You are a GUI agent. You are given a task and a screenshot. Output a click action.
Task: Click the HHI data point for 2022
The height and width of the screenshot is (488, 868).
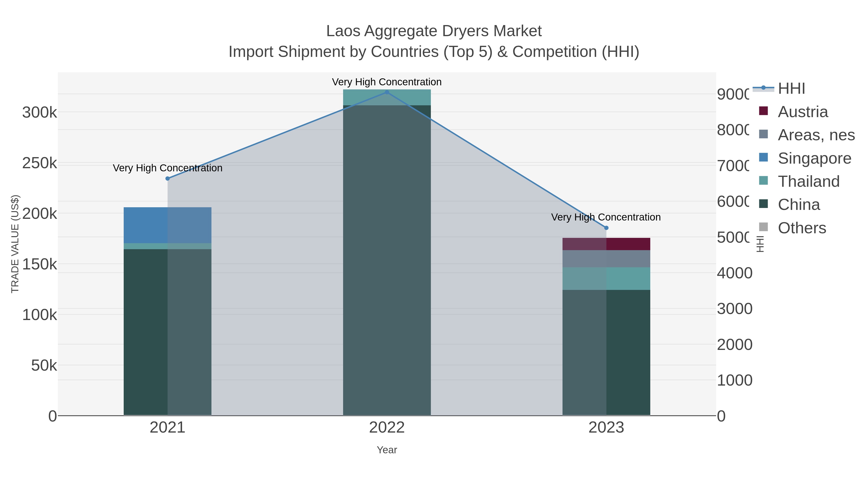point(387,92)
